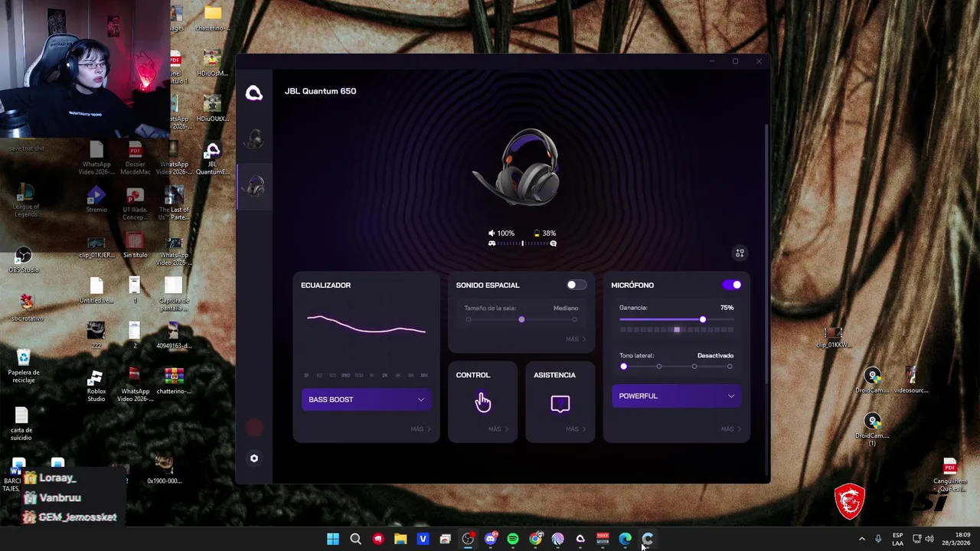Click the 75% gain value
The width and height of the screenshot is (980, 551).
(x=727, y=308)
